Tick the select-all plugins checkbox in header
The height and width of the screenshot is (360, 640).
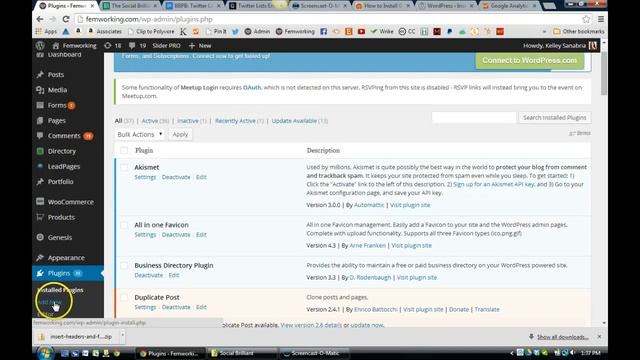pyautogui.click(x=124, y=151)
